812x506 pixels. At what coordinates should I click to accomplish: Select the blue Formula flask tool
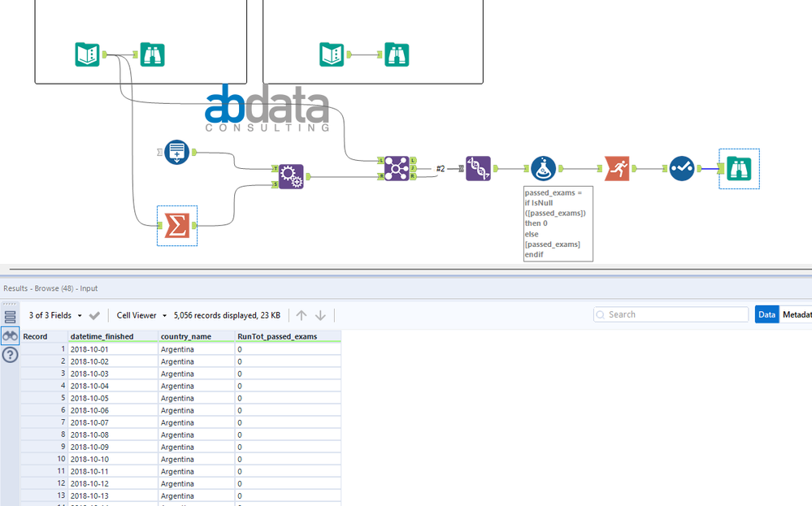(x=543, y=169)
